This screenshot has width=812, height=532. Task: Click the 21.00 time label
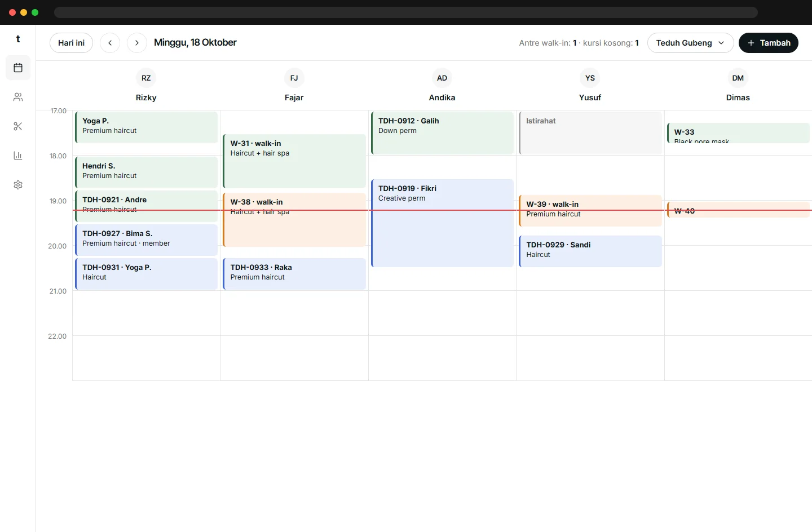click(58, 291)
